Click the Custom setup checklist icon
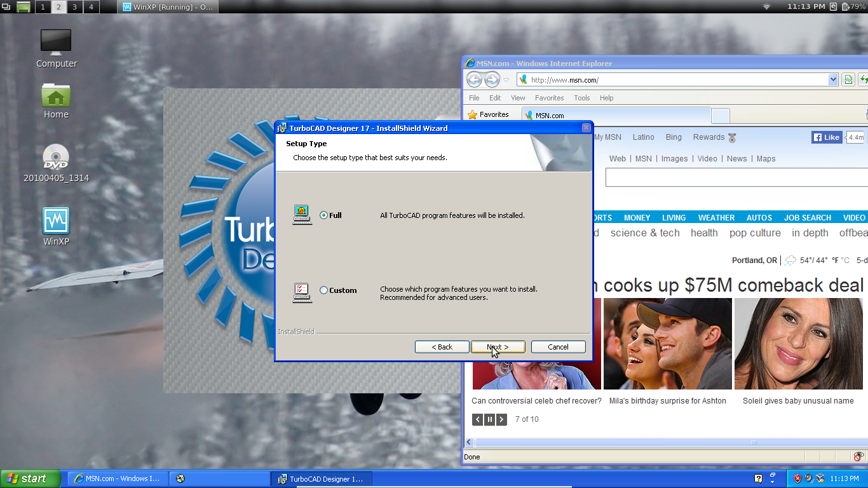Image resolution: width=868 pixels, height=488 pixels. 302,293
